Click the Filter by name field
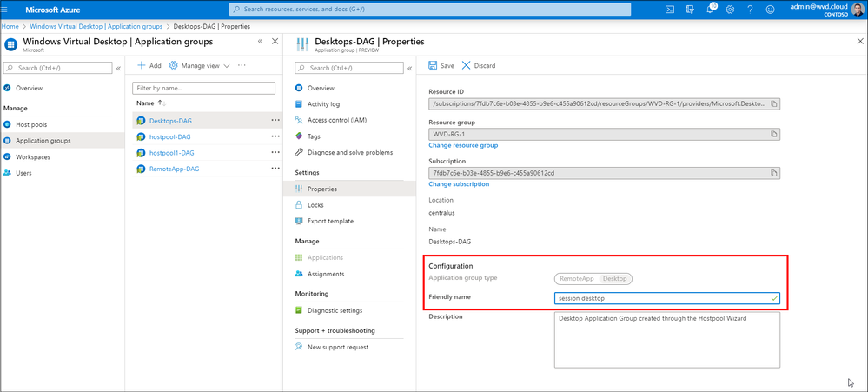This screenshot has height=392, width=868. pyautogui.click(x=203, y=88)
